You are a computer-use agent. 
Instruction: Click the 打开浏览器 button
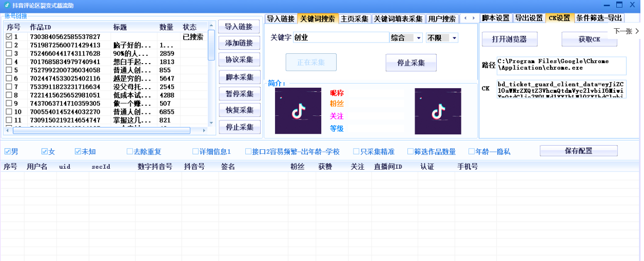[x=509, y=39]
